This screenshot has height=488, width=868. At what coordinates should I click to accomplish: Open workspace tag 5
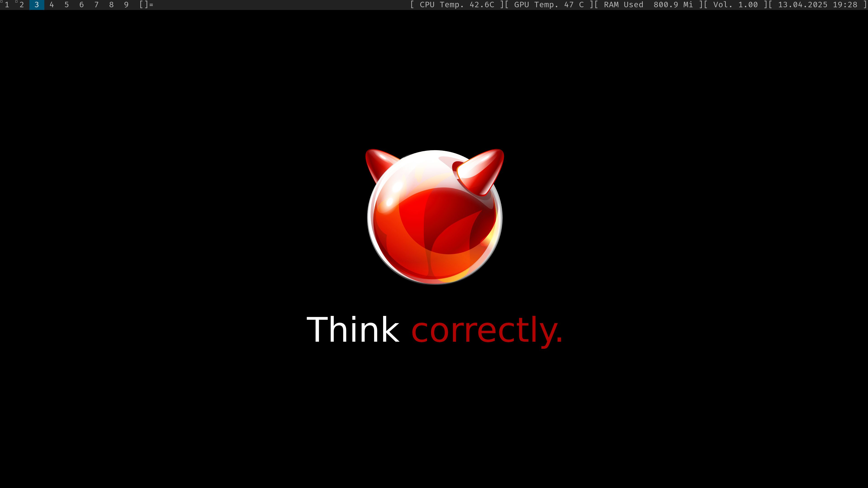click(x=66, y=5)
